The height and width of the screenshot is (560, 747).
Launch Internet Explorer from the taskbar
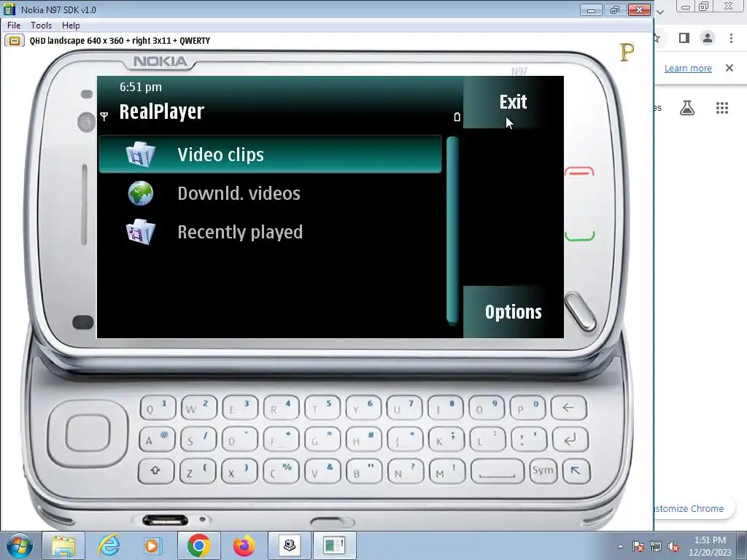109,545
